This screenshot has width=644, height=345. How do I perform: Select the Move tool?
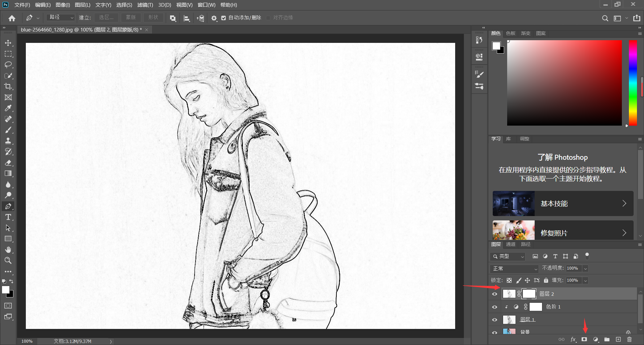8,43
